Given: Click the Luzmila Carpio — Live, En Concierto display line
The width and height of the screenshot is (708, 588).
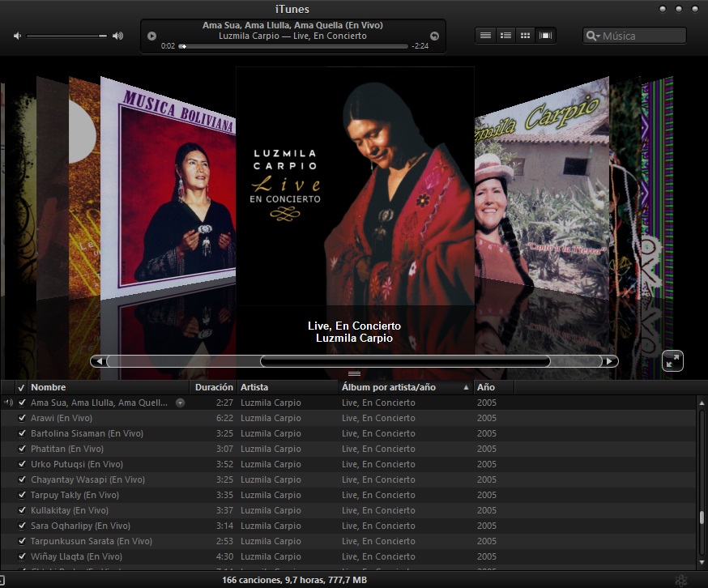Looking at the screenshot, I should tap(292, 36).
